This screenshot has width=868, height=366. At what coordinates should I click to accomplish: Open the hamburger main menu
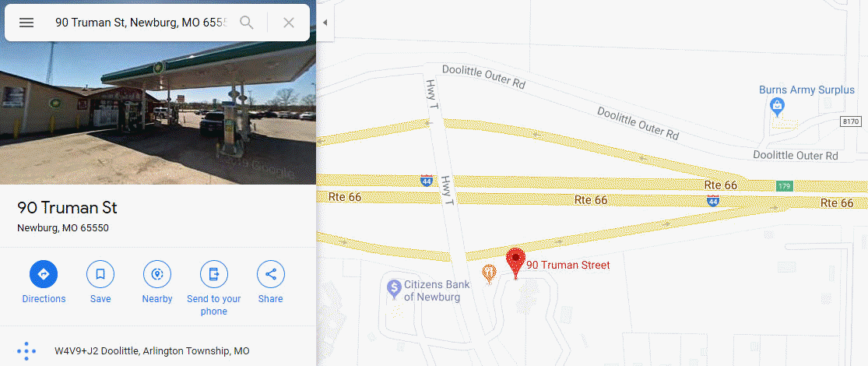tap(26, 23)
